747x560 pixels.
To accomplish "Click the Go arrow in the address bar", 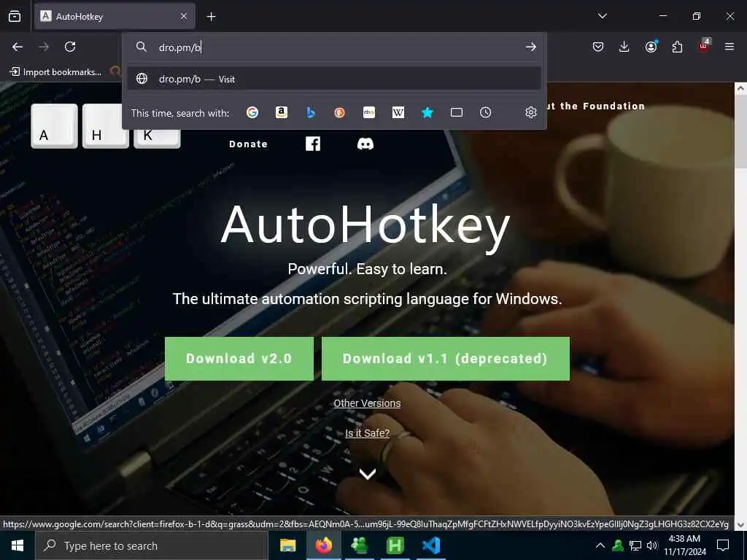I will tap(531, 47).
